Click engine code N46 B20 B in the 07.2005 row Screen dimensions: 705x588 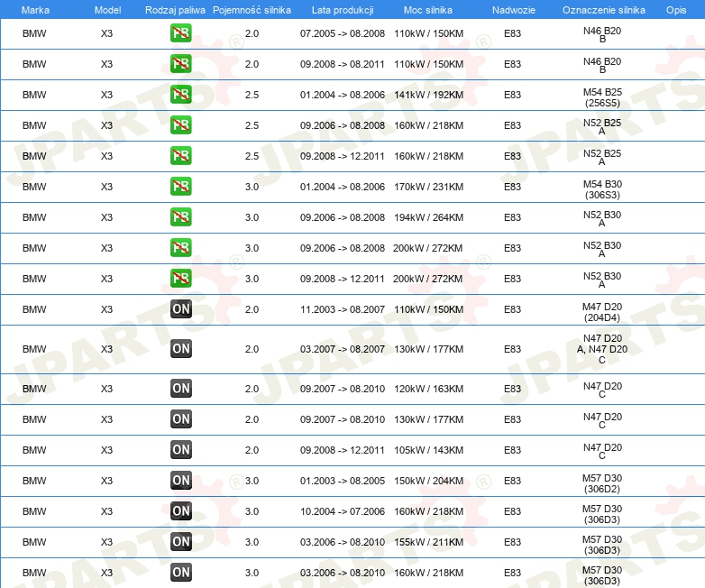(602, 34)
